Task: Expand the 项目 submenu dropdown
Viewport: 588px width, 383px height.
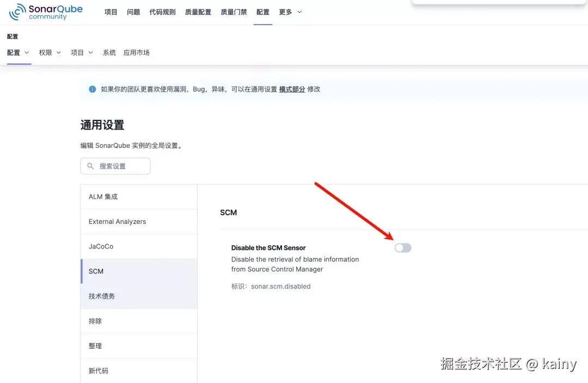Action: pyautogui.click(x=82, y=52)
